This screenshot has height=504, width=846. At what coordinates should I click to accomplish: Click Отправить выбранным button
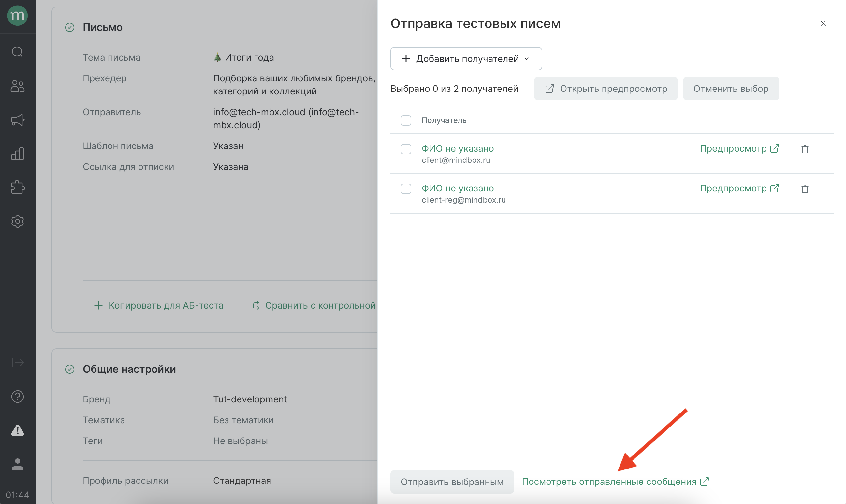(x=452, y=482)
